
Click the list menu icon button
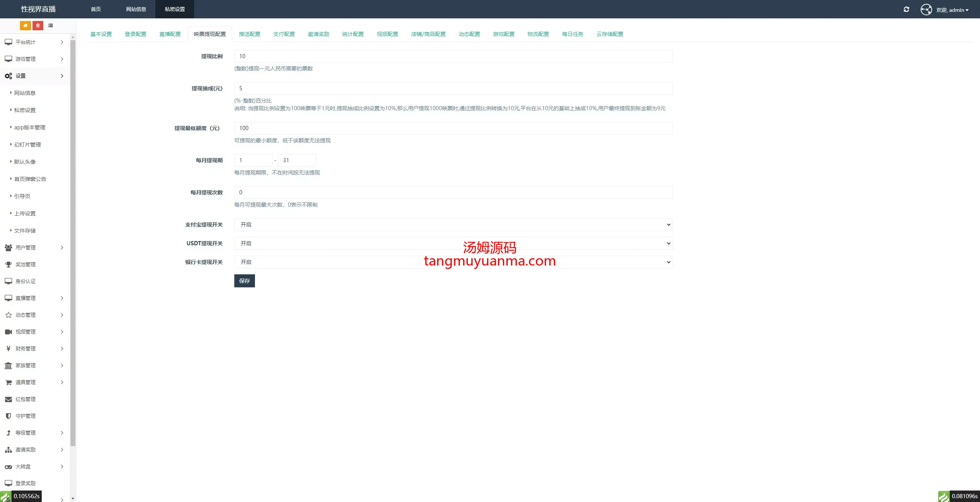tap(51, 26)
